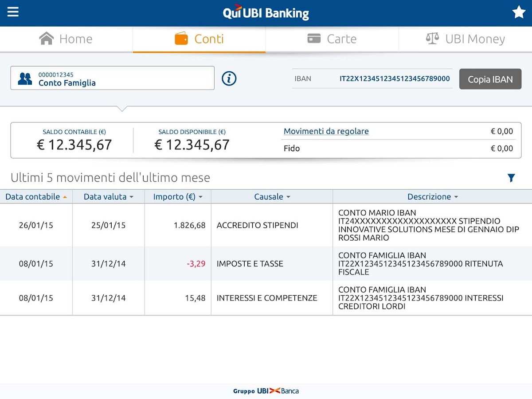Switch to the Carte tab
Viewport: 532px width, 399px height.
[332, 39]
